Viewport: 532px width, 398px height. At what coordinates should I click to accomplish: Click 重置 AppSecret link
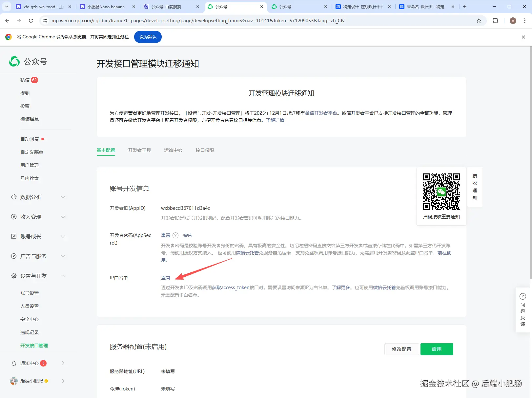point(166,235)
